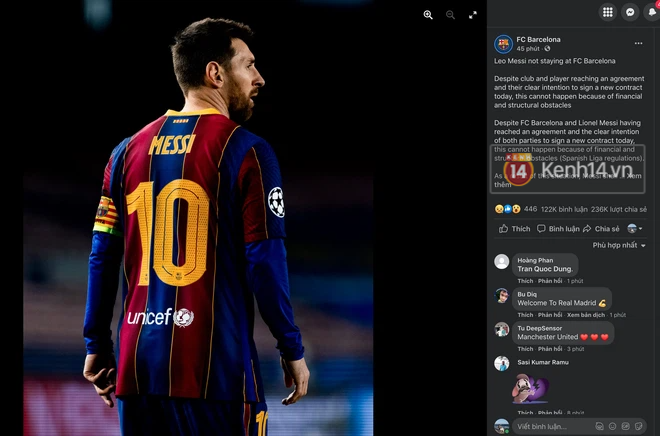The width and height of the screenshot is (660, 436).
Task: Open 1 phút timestamp on Hoàng Phan's comment
Action: tap(575, 281)
